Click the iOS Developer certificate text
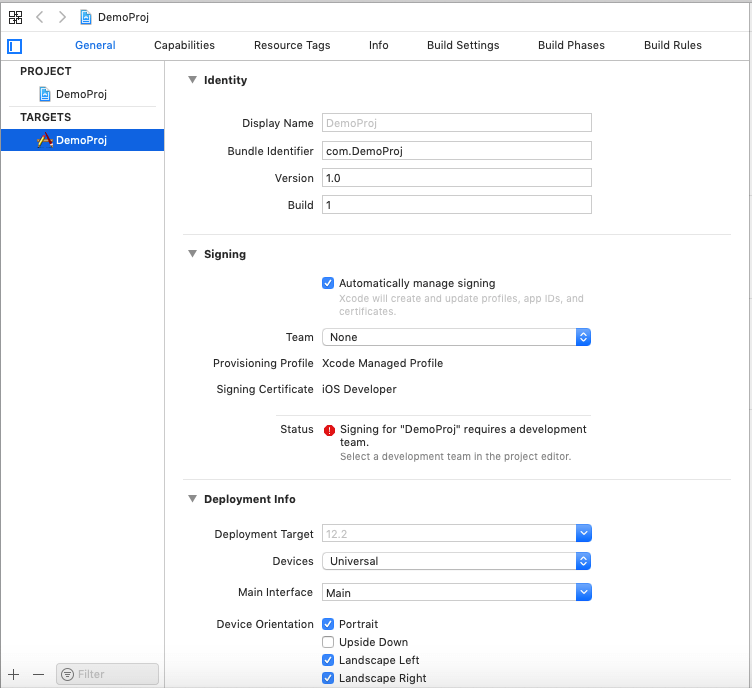Viewport: 752px width, 688px height. (359, 389)
